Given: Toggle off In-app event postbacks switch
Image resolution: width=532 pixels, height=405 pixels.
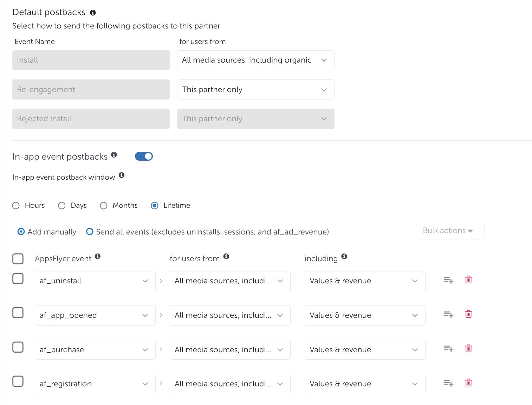Looking at the screenshot, I should (144, 156).
